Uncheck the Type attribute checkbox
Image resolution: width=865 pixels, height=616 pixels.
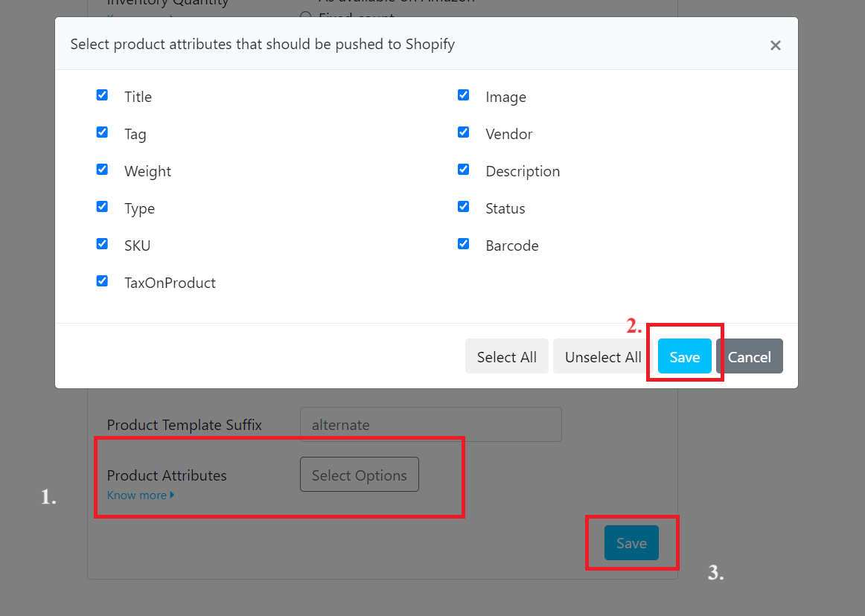point(102,206)
